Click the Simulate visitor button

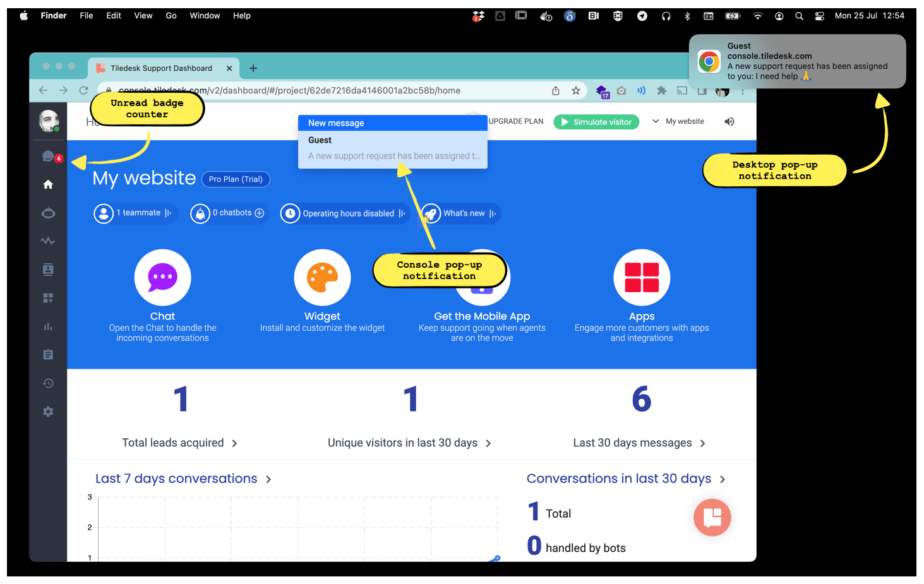(x=596, y=122)
